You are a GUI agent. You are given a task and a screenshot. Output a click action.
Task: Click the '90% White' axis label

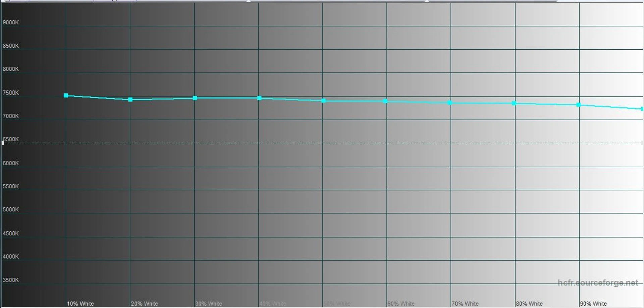click(x=593, y=304)
